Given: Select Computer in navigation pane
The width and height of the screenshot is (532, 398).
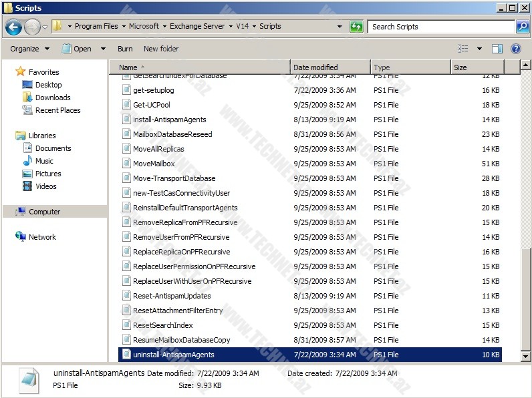Looking at the screenshot, I should pyautogui.click(x=44, y=212).
